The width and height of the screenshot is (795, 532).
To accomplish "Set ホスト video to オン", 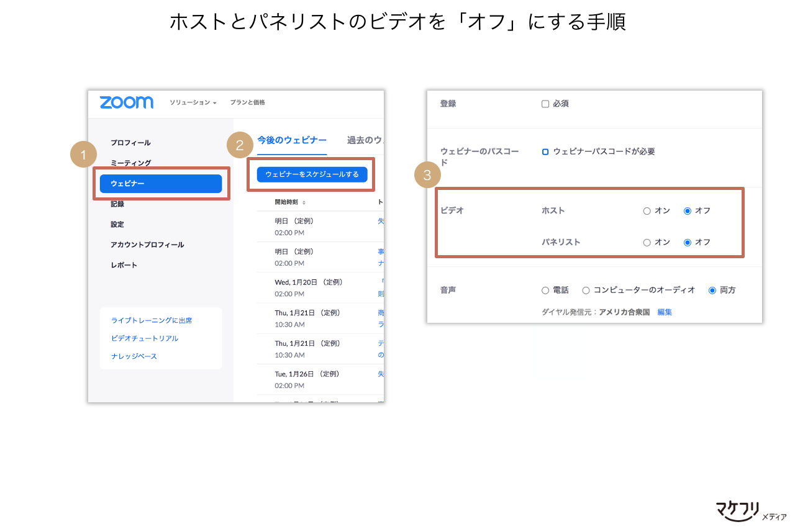I will click(x=647, y=211).
